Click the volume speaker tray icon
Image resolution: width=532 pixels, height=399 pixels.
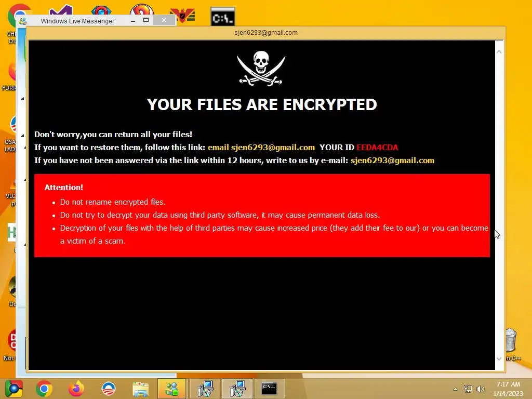(x=480, y=389)
